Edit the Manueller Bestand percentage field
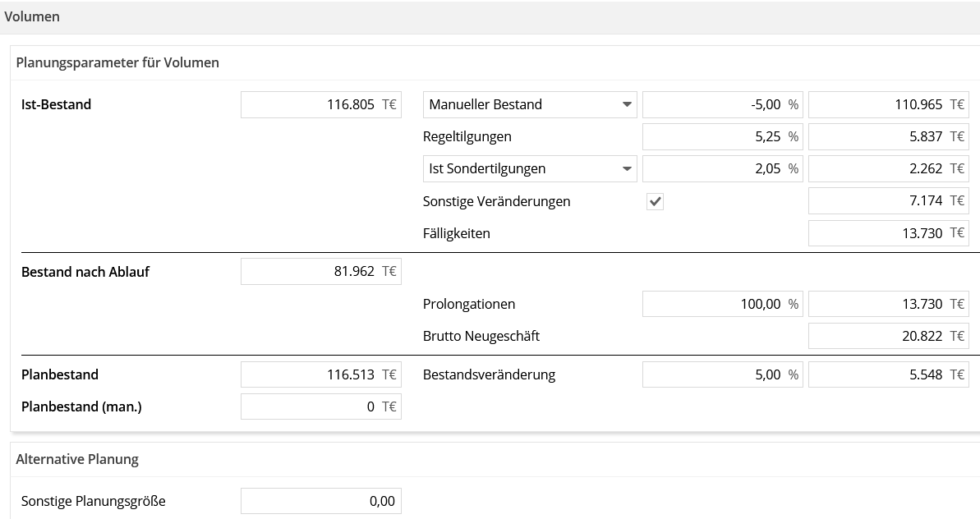The width and height of the screenshot is (980, 519). 724,105
